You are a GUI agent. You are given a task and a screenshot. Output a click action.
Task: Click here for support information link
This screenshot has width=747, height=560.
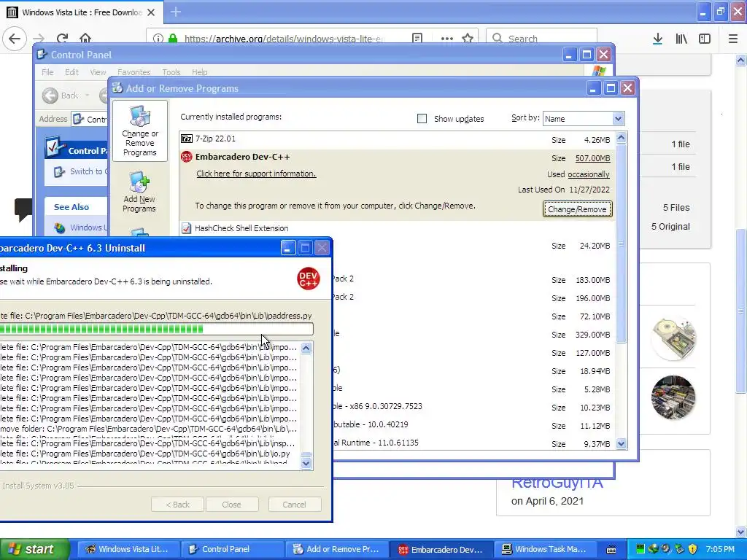pos(256,174)
